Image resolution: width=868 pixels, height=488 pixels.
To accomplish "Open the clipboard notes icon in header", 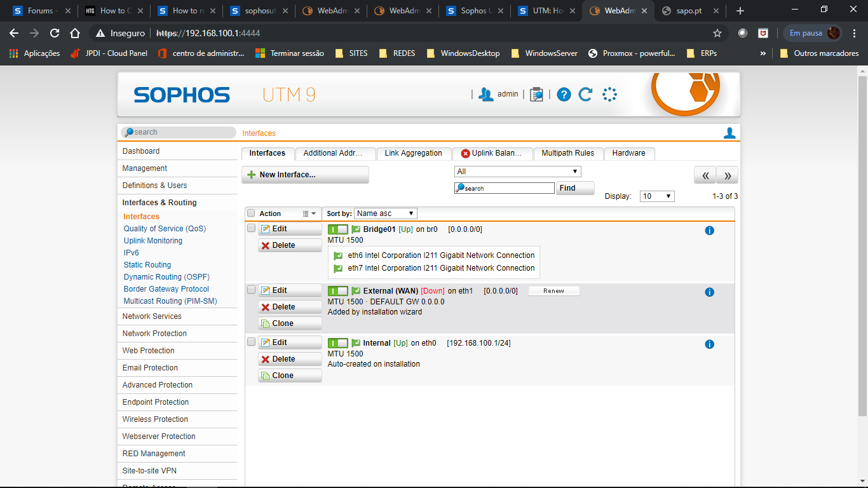I will pyautogui.click(x=537, y=95).
